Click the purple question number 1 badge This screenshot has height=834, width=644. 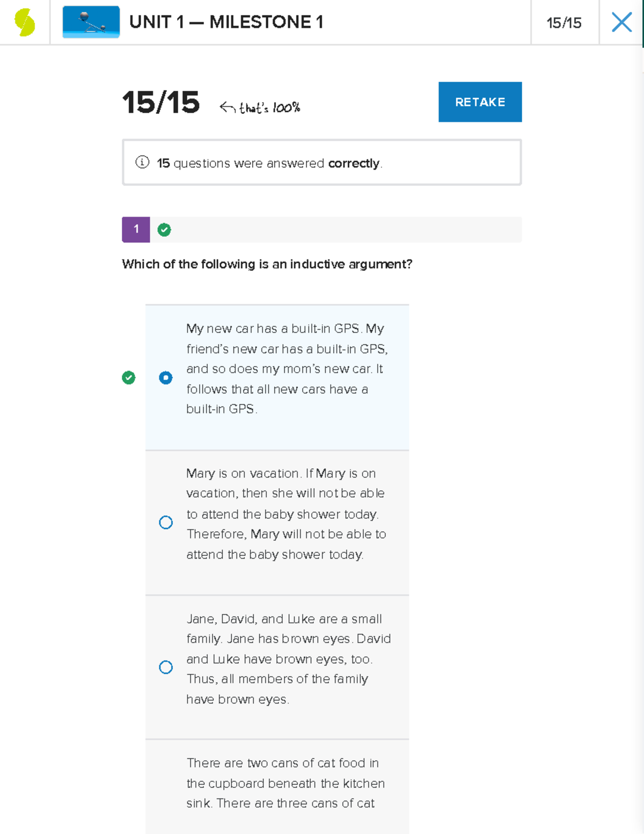coord(136,230)
